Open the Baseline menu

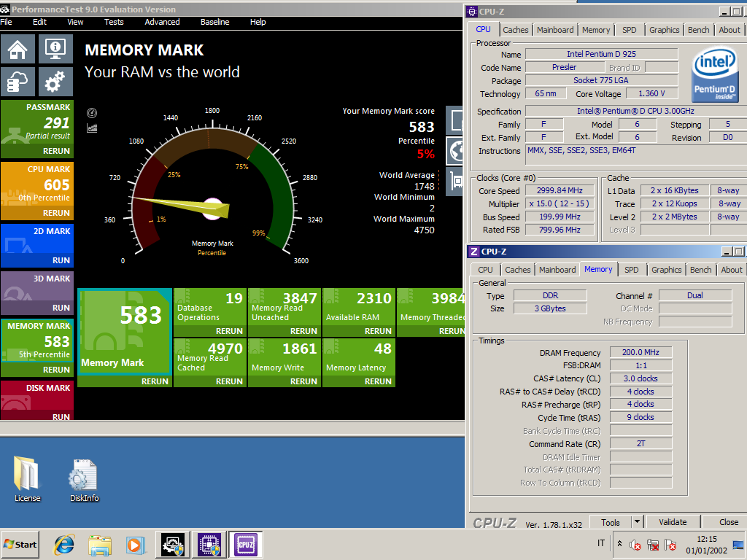214,22
